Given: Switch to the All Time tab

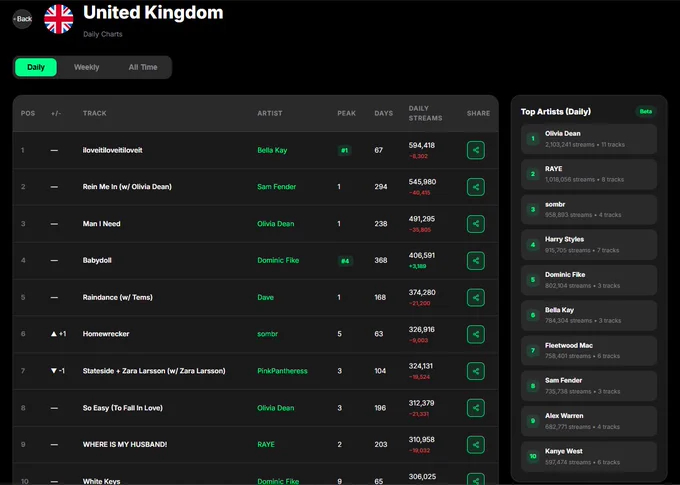Looking at the screenshot, I should tap(143, 67).
